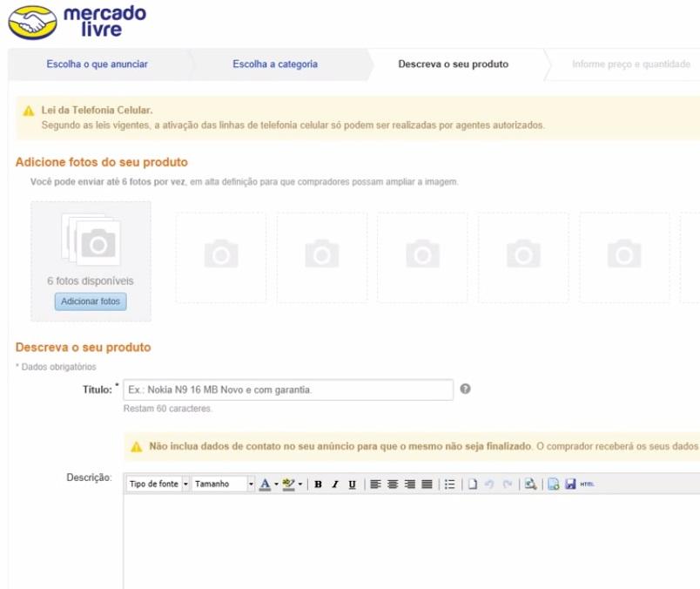This screenshot has width=700, height=589.
Task: Click the Mercado Livre handshake logo
Action: [31, 23]
